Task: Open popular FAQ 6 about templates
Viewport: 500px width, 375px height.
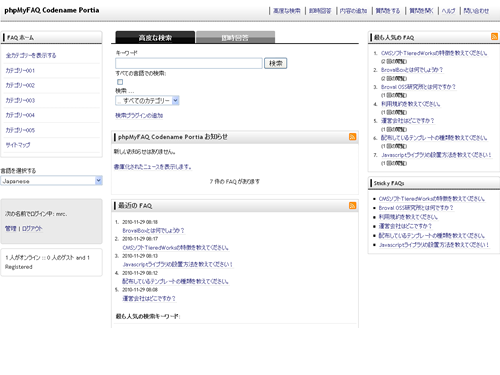Action: pyautogui.click(x=434, y=138)
